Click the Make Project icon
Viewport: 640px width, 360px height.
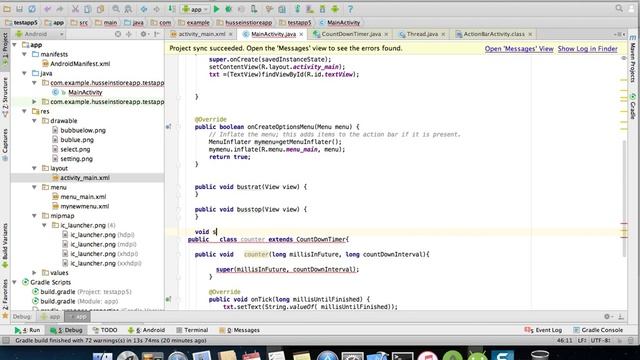pyautogui.click(x=172, y=9)
